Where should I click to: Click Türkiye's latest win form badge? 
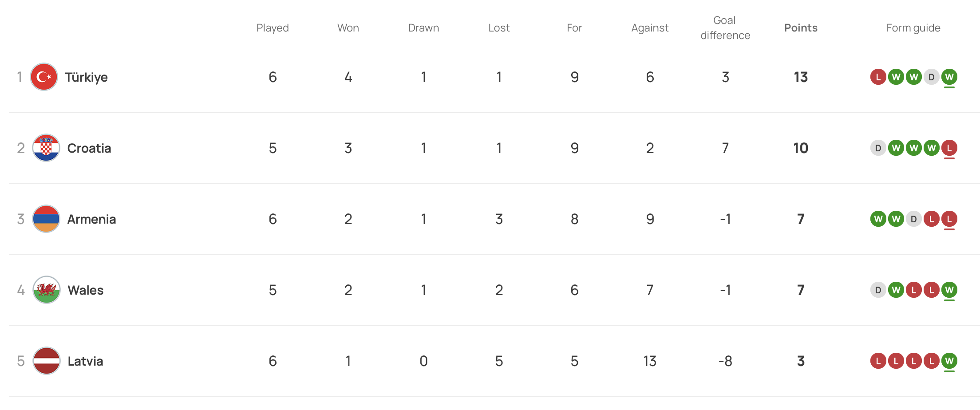click(x=949, y=77)
